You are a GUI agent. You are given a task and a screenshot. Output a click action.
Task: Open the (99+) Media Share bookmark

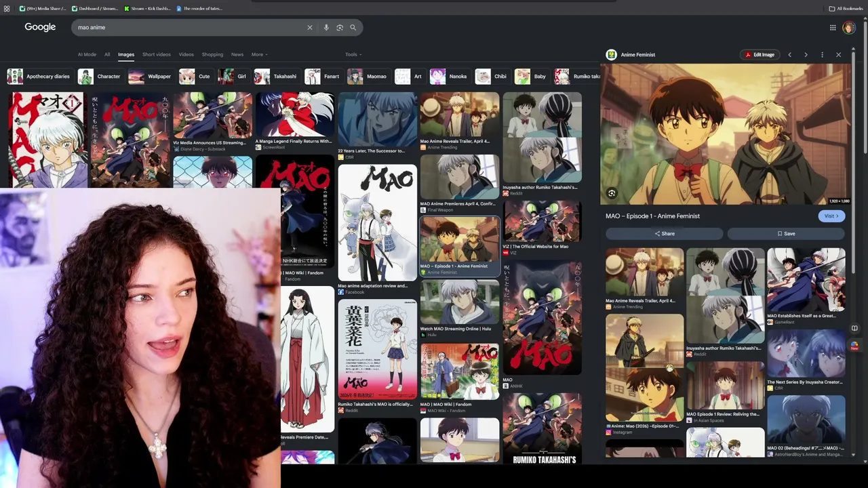43,9
